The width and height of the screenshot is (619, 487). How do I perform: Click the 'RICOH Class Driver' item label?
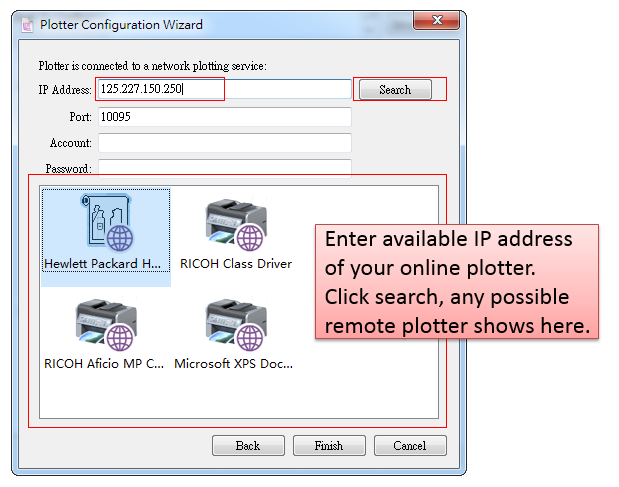click(x=236, y=264)
